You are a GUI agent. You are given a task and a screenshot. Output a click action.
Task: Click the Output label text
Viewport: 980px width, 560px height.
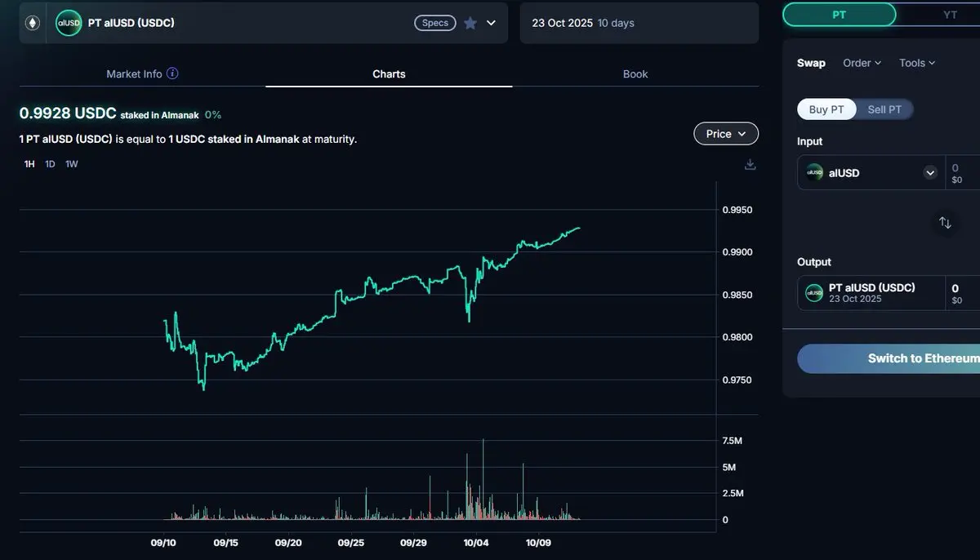coord(814,262)
